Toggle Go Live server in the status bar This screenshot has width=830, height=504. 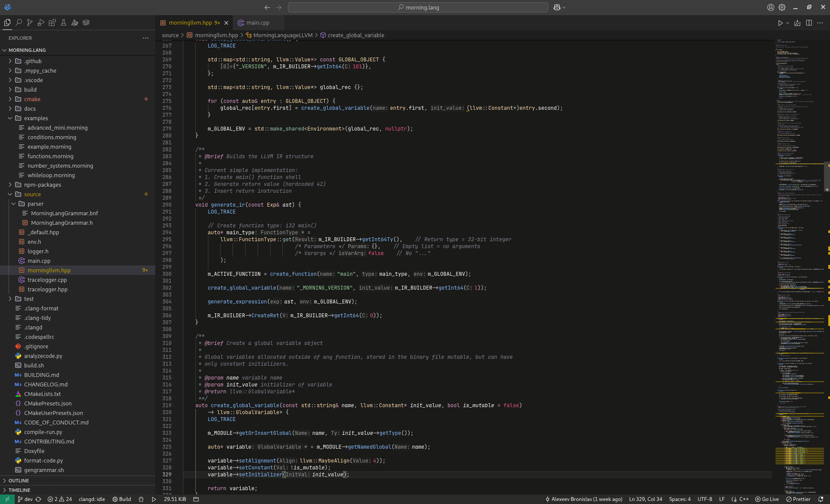point(767,499)
